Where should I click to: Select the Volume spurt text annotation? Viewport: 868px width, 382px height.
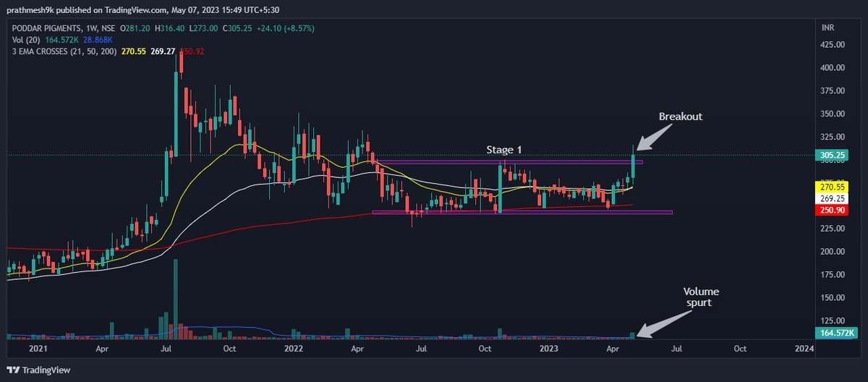click(x=702, y=297)
